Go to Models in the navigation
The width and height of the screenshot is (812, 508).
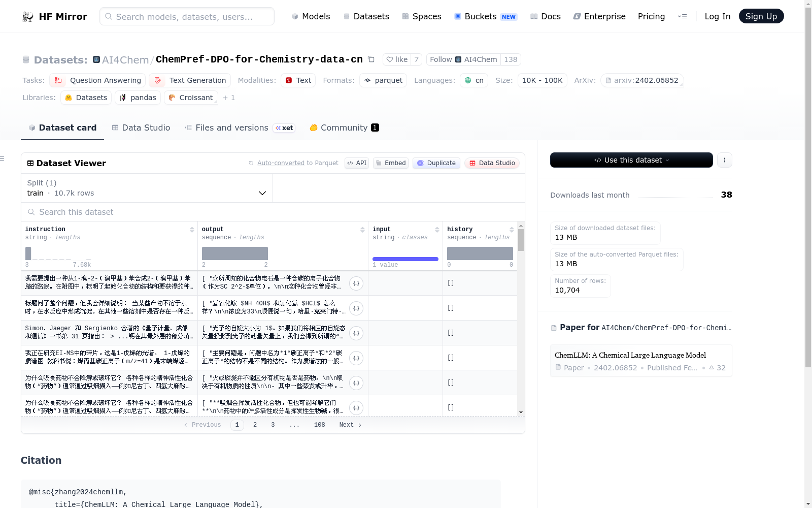311,17
